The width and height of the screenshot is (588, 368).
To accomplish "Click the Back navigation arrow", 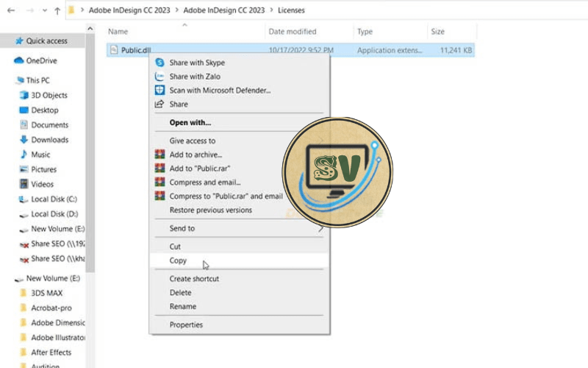I will (11, 10).
